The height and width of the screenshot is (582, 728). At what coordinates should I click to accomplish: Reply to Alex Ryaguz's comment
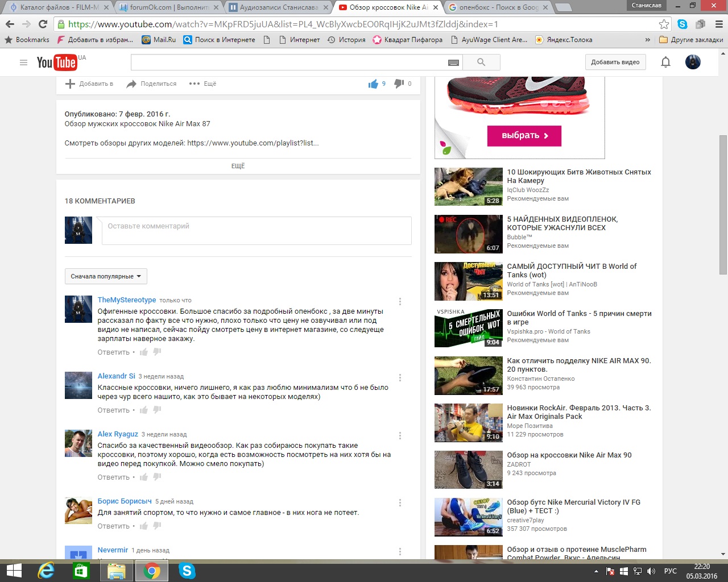coord(114,477)
